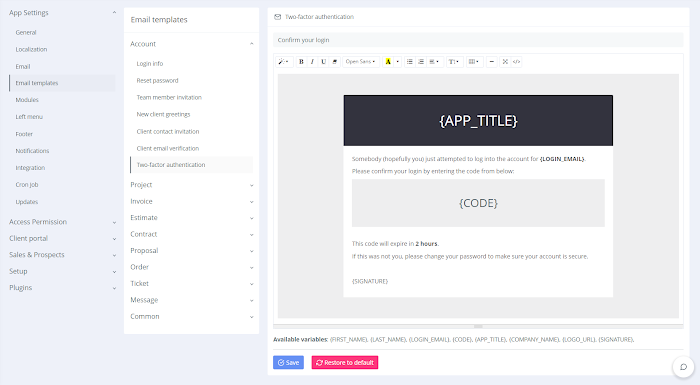Open the table insert dropdown
Screen dimensions: 700x385
474,62
